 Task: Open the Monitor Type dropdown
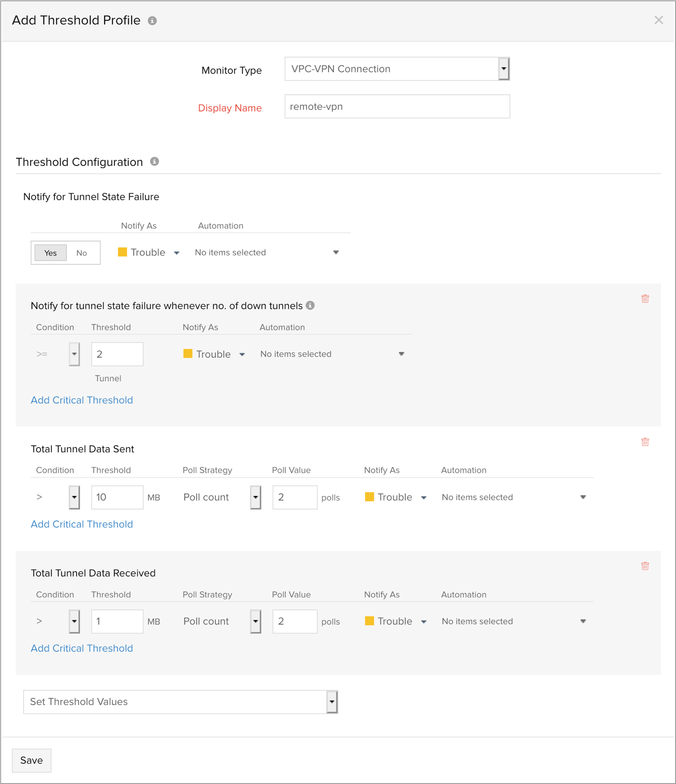[503, 69]
